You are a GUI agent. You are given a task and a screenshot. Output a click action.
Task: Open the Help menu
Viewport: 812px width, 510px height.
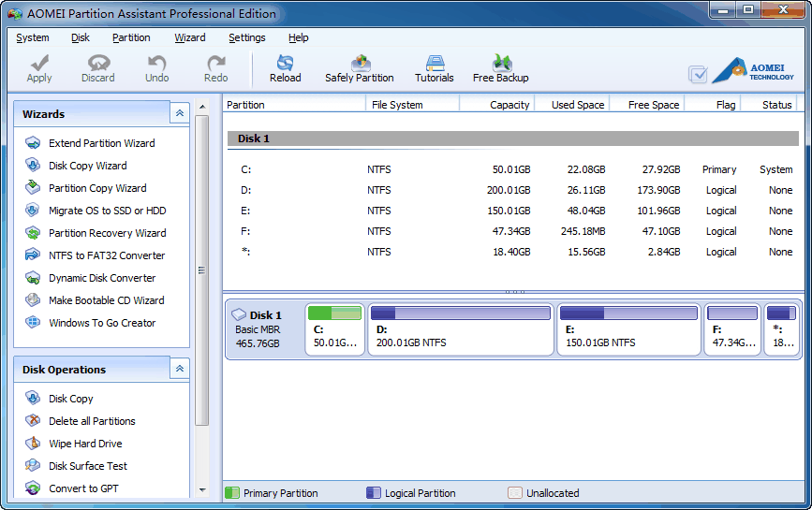[298, 37]
